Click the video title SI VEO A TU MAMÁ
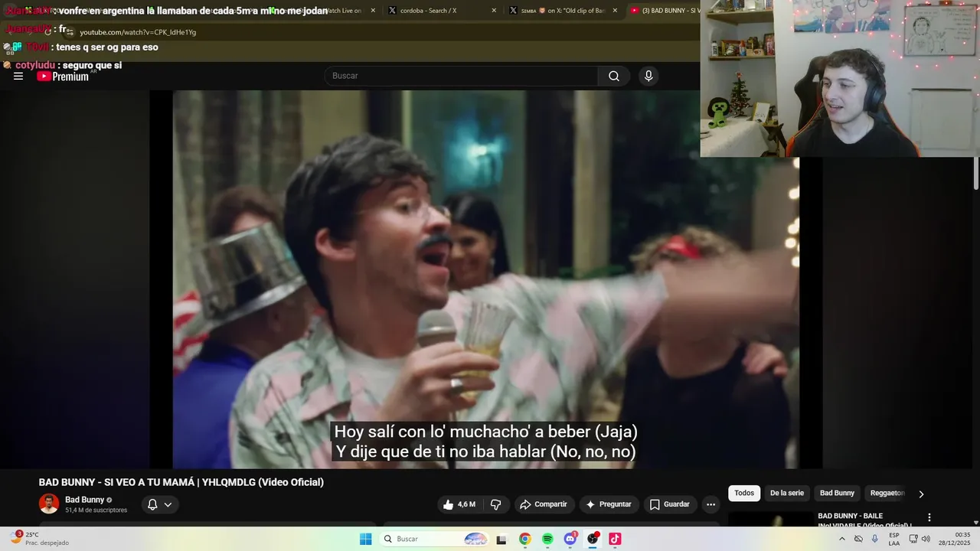The width and height of the screenshot is (980, 551). [x=181, y=482]
